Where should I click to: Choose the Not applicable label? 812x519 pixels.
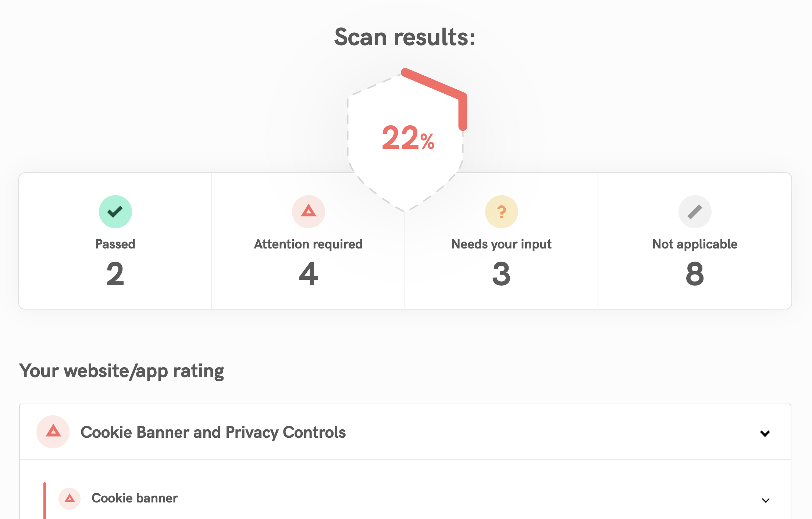(x=695, y=244)
